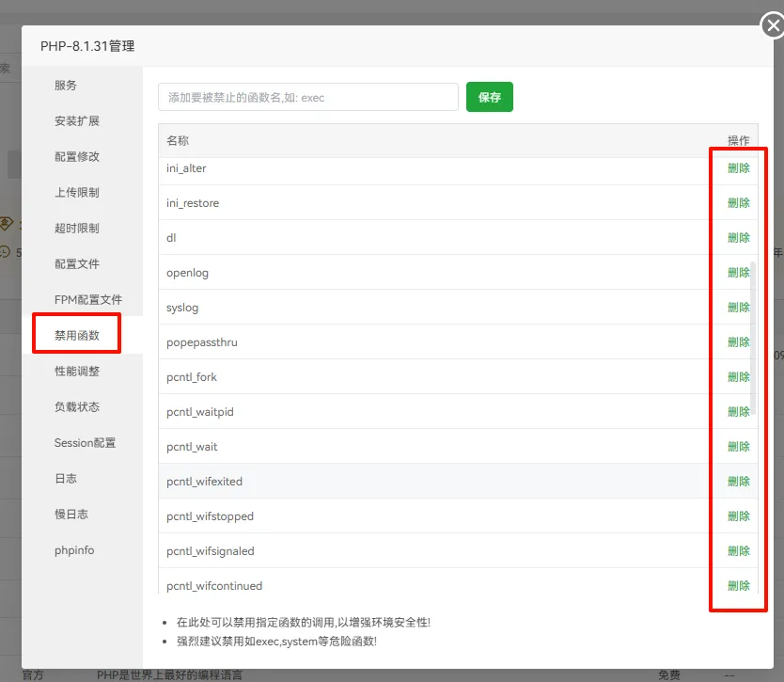Image resolution: width=784 pixels, height=682 pixels.
Task: Click 删除 next to pcntl_fork
Action: (x=739, y=377)
